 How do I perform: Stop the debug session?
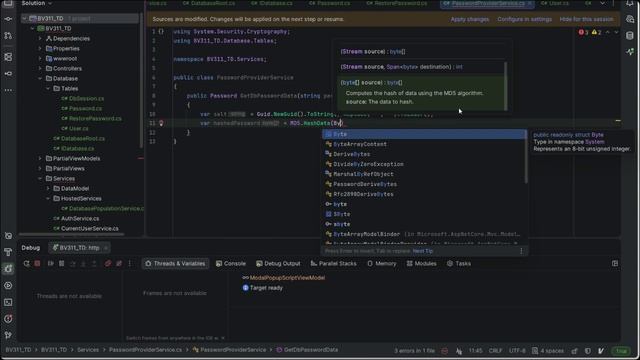pos(38,264)
